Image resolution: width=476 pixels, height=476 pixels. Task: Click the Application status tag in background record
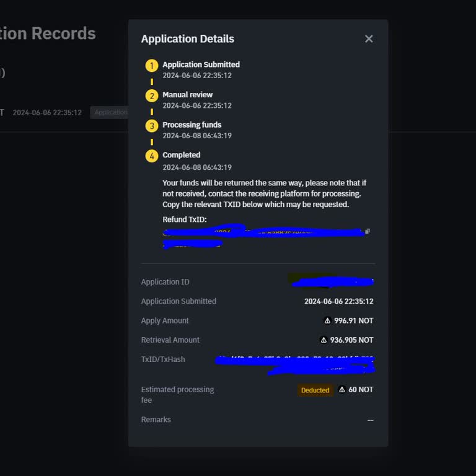pyautogui.click(x=109, y=112)
